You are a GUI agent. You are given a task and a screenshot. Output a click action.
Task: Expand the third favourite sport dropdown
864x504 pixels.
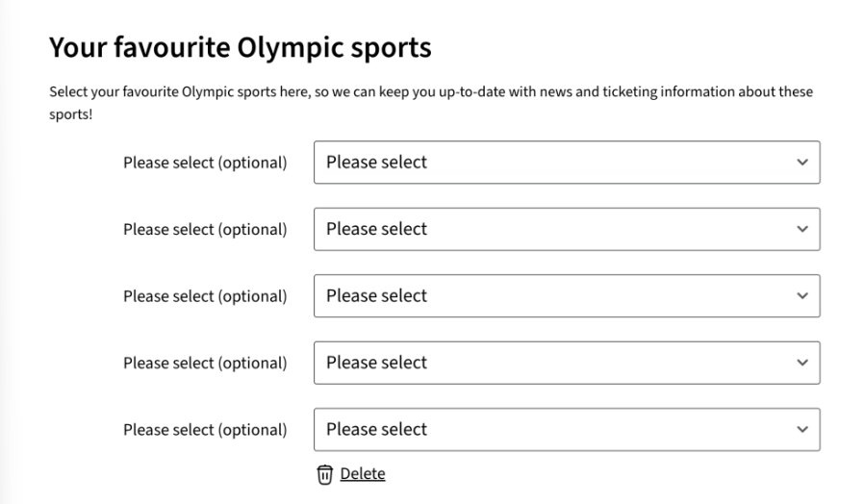coord(566,296)
